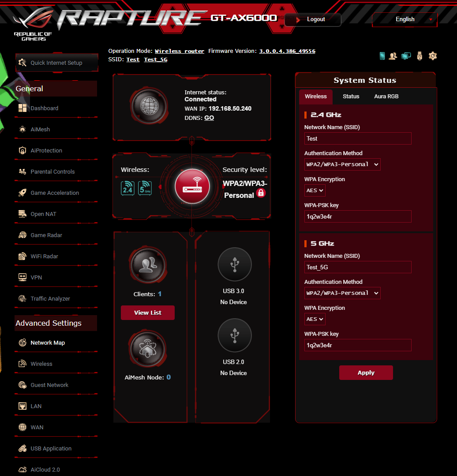The height and width of the screenshot is (476, 457).
Task: Click the AiMesh Node house icon
Action: pos(148,349)
